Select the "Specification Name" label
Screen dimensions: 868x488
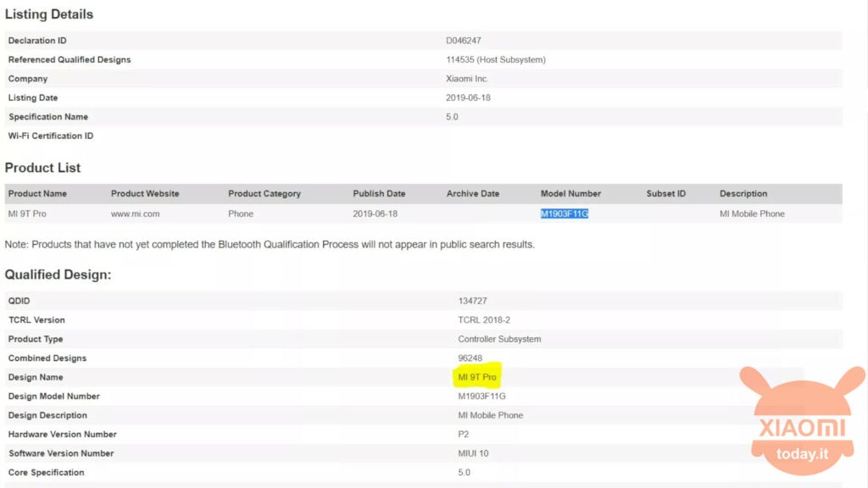click(48, 117)
